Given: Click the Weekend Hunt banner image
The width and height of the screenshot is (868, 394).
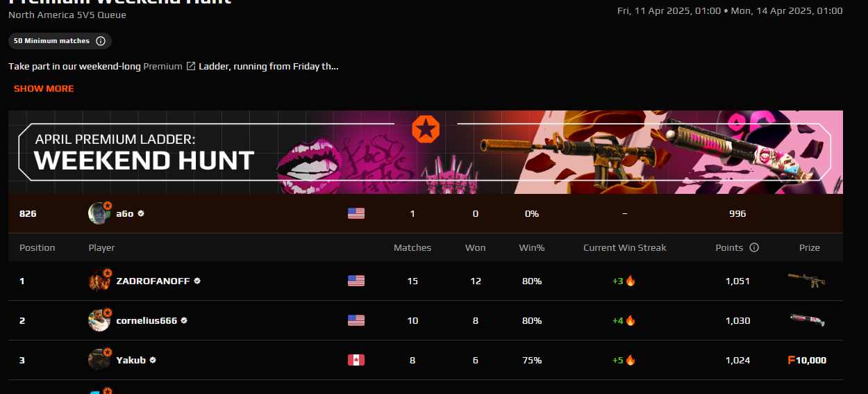Looking at the screenshot, I should (426, 152).
